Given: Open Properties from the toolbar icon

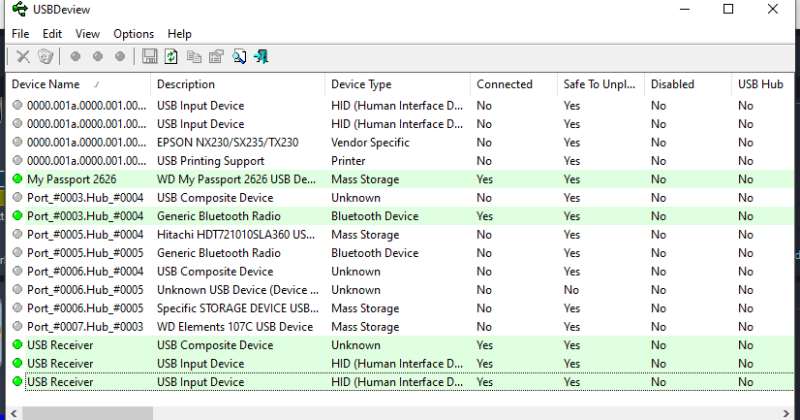Looking at the screenshot, I should (x=215, y=57).
